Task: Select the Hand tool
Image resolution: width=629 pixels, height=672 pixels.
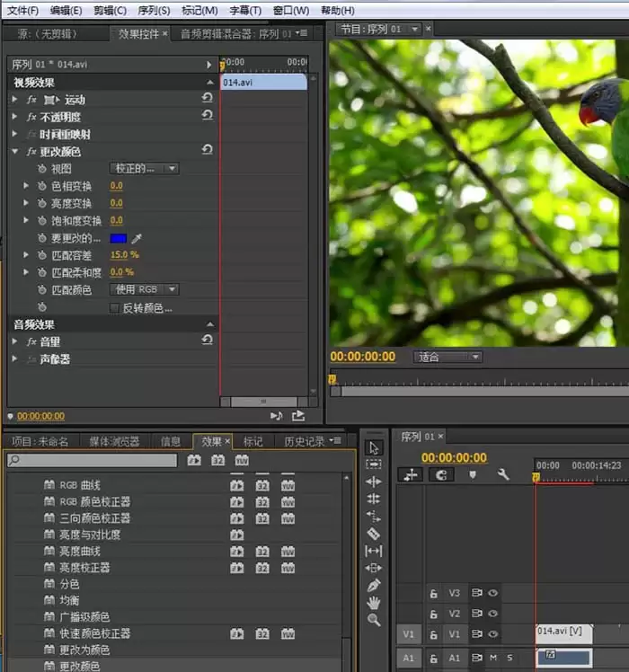Action: [x=374, y=603]
